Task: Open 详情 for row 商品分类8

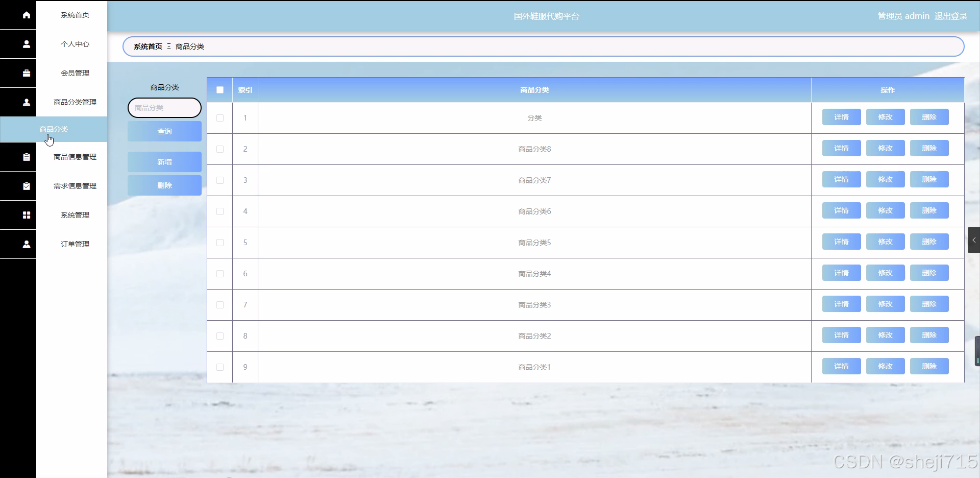Action: point(841,148)
